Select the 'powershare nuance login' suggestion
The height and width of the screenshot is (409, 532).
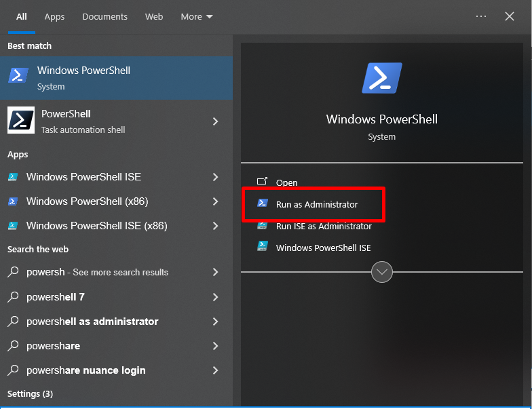coord(117,370)
